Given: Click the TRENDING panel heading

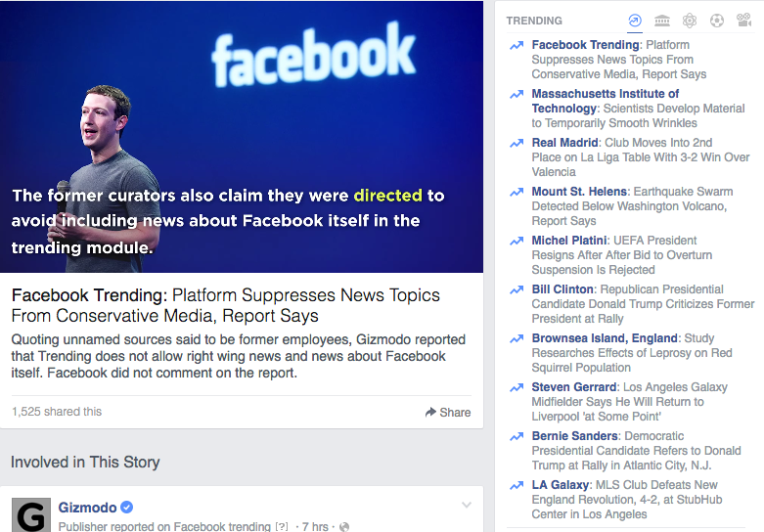Looking at the screenshot, I should 534,21.
